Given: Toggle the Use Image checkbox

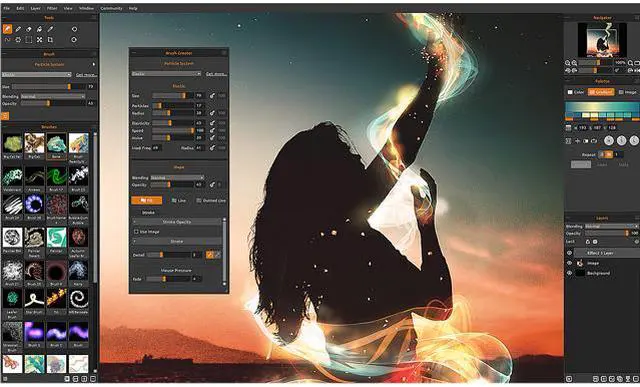Looking at the screenshot, I should pos(136,231).
